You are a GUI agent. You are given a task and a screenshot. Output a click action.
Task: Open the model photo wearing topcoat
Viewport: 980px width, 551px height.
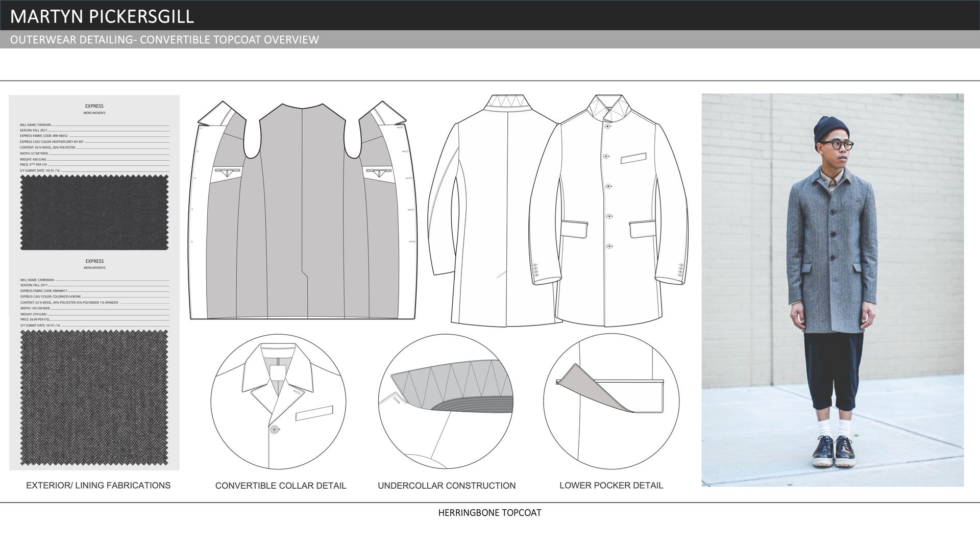coord(832,289)
